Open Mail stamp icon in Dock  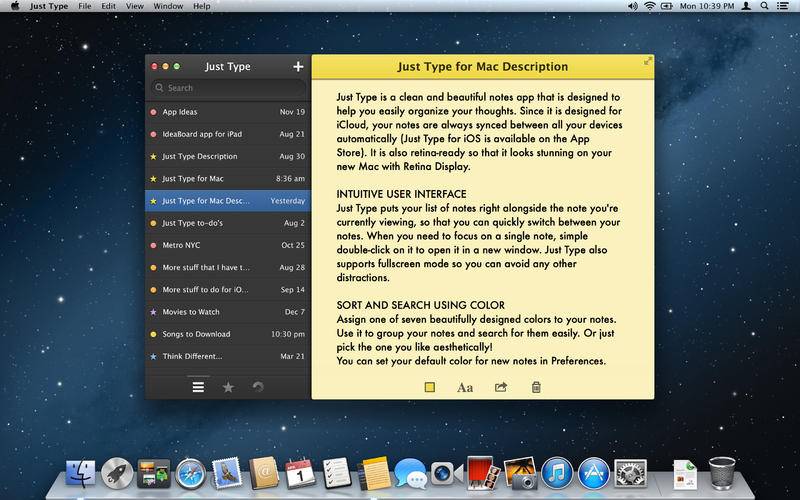click(x=227, y=473)
